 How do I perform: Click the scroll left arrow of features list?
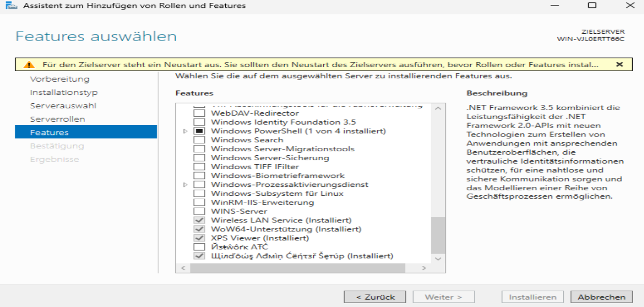click(183, 268)
